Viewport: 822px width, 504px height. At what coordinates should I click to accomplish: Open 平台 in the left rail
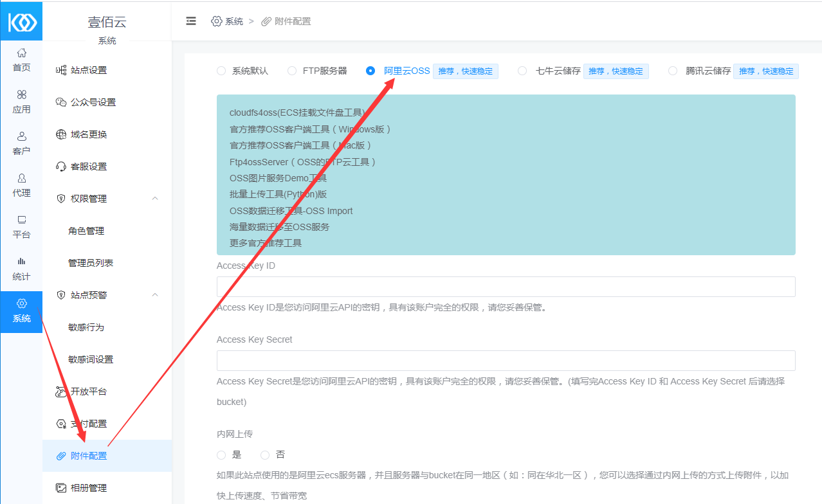(x=21, y=227)
